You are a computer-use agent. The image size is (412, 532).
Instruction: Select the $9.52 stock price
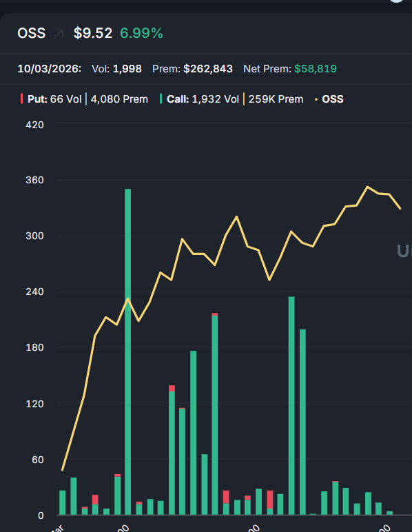point(93,33)
